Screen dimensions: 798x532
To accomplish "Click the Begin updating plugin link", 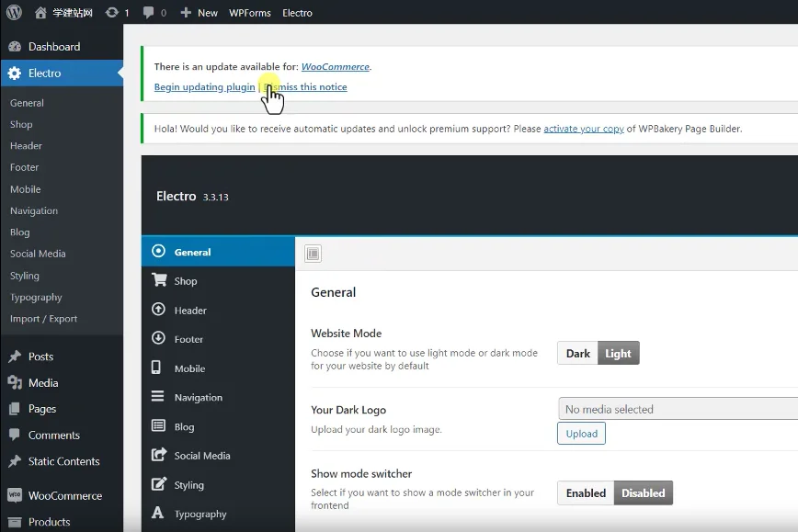I will [204, 87].
